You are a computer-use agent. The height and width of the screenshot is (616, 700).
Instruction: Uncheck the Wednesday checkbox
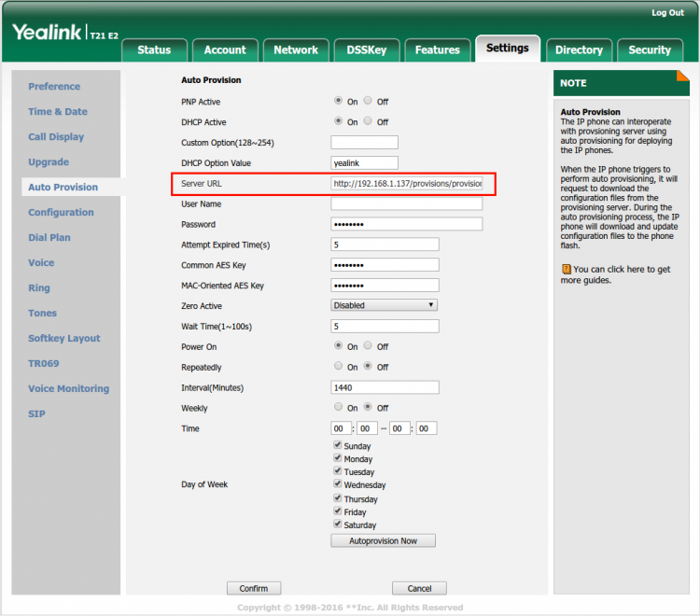point(337,484)
